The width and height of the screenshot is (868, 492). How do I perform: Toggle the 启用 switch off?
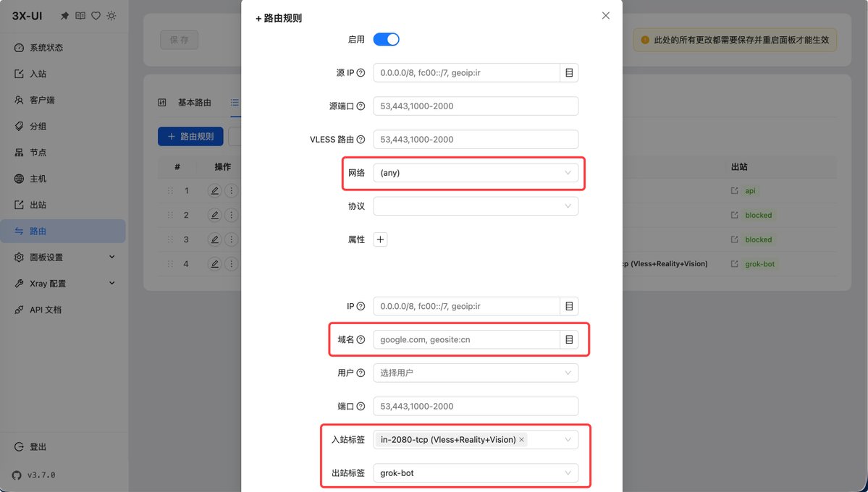point(386,39)
